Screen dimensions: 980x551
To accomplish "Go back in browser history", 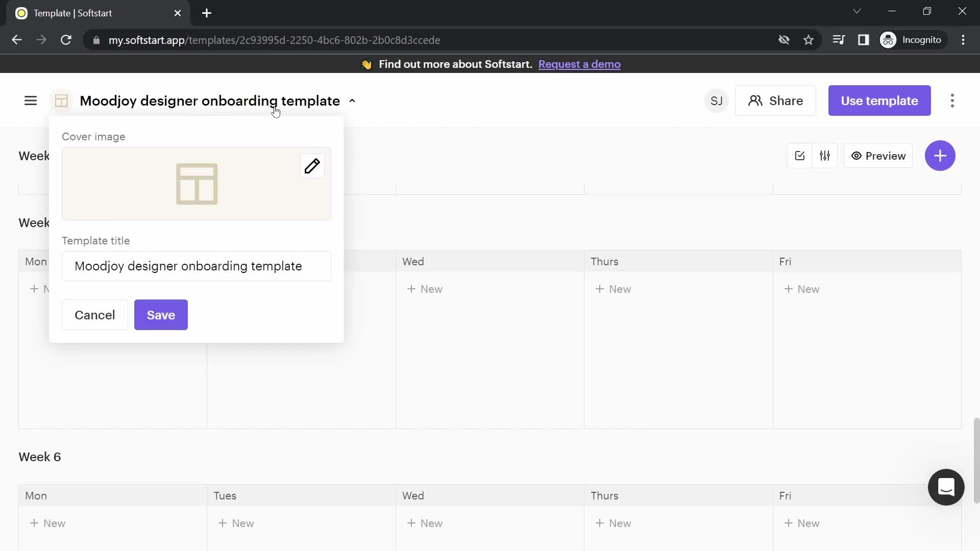I will click(17, 40).
